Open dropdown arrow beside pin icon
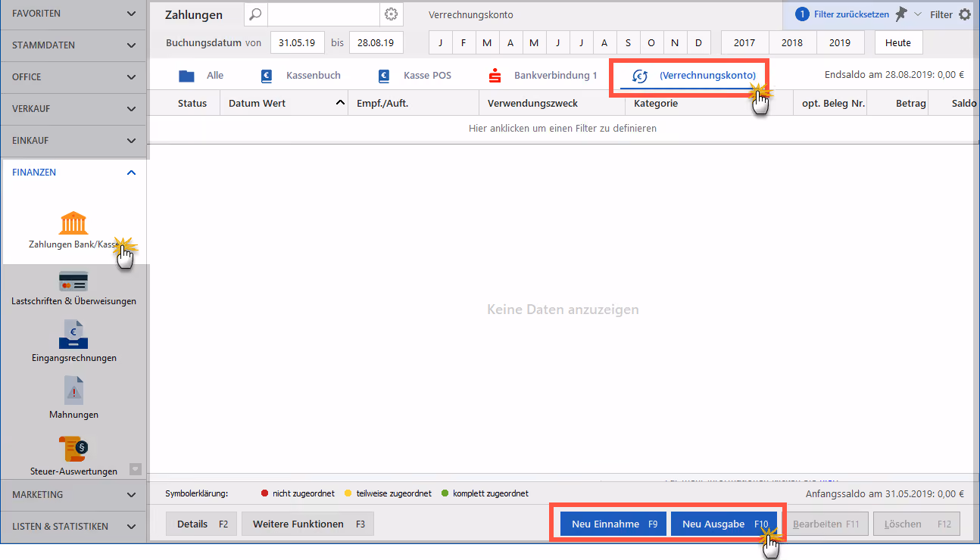Screen dimensions: 980x560 (918, 14)
